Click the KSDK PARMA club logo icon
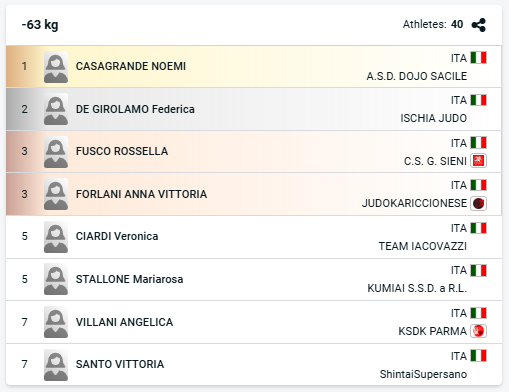Viewport: 509px width, 392px height. (478, 331)
